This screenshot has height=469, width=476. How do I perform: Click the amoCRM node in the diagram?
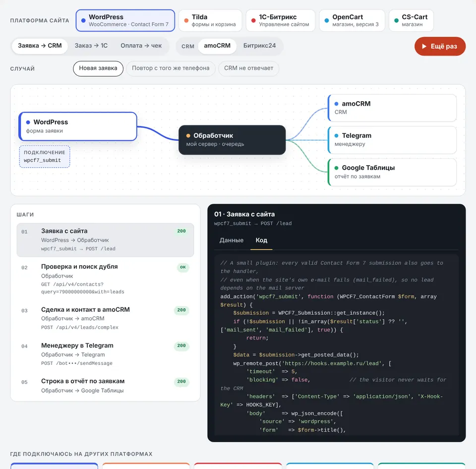392,108
